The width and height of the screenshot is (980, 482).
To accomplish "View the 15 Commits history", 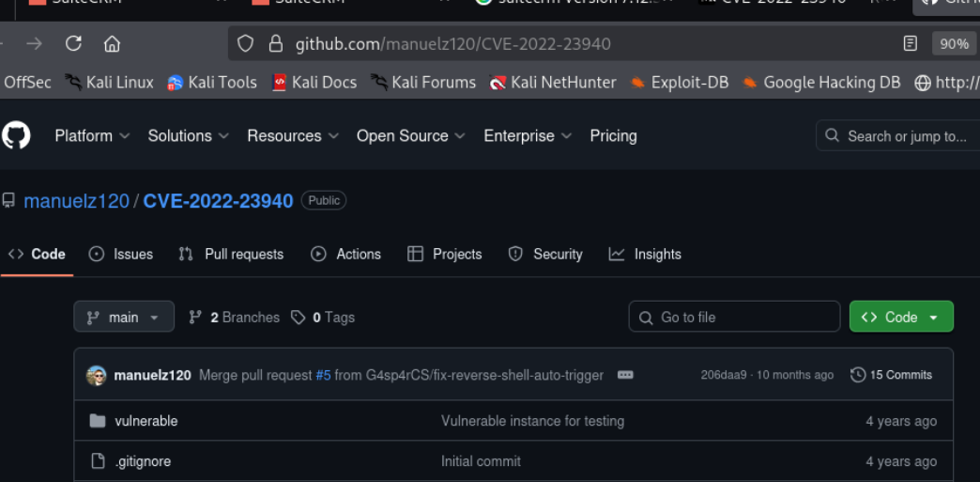I will click(891, 375).
